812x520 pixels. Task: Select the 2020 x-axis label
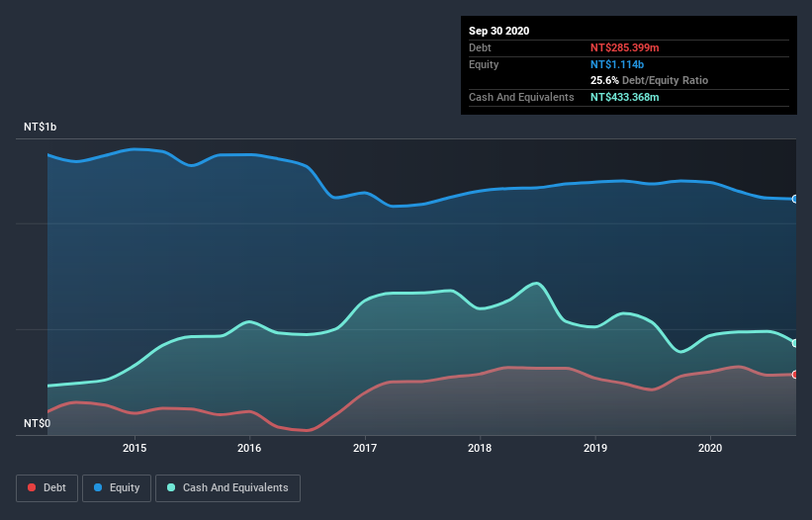(x=710, y=448)
